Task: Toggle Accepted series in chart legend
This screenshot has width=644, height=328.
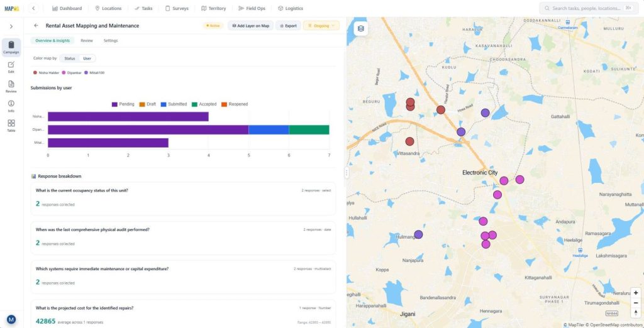Action: [x=204, y=104]
